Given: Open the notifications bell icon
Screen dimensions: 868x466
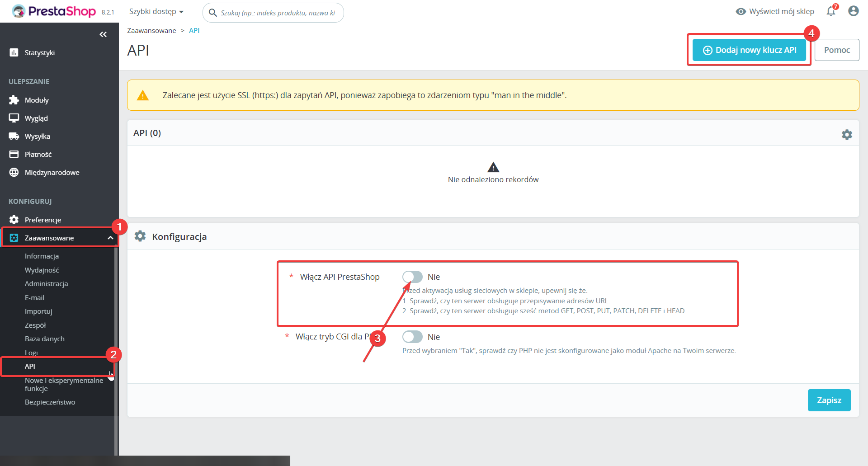Looking at the screenshot, I should pyautogui.click(x=830, y=11).
